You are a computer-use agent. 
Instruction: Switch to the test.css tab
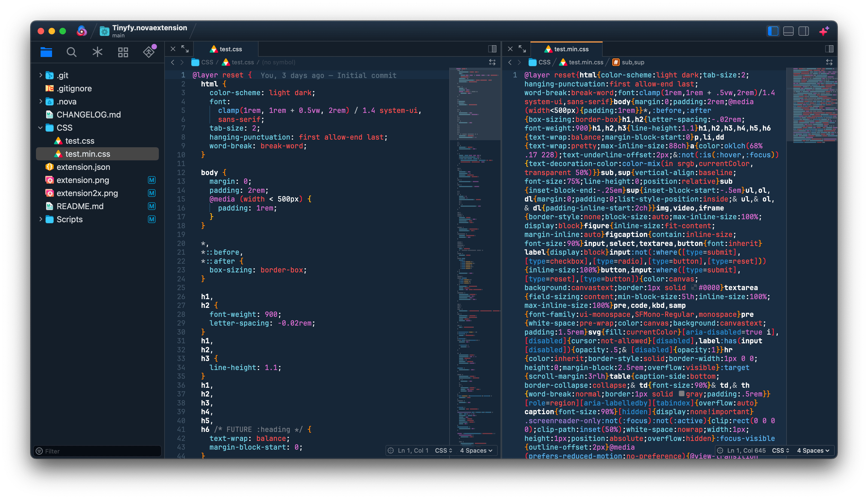[226, 49]
